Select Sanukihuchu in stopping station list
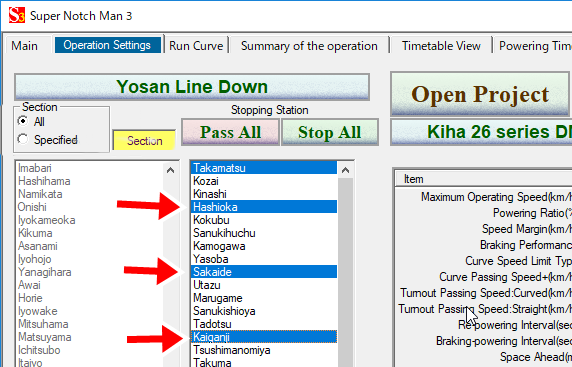This screenshot has width=572, height=367. [264, 233]
